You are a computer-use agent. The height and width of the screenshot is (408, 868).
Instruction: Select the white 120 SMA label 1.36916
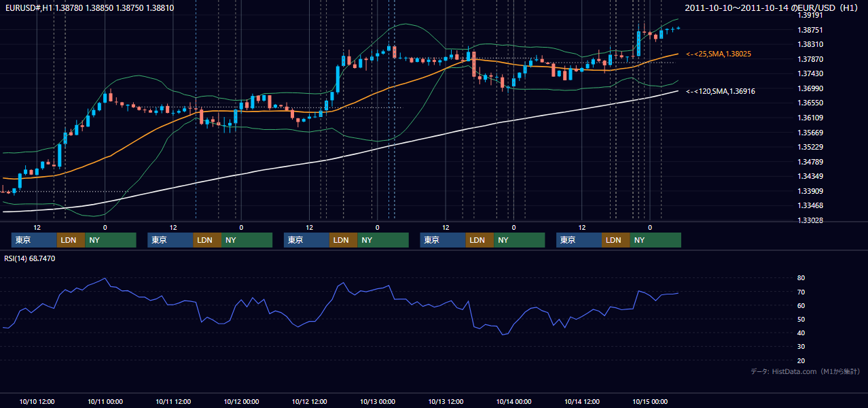click(x=721, y=91)
